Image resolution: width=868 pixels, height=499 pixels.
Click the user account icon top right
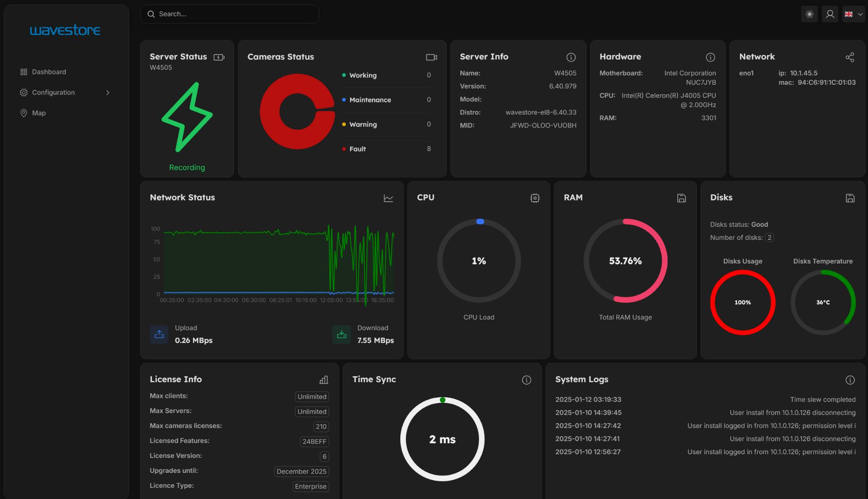pos(830,14)
